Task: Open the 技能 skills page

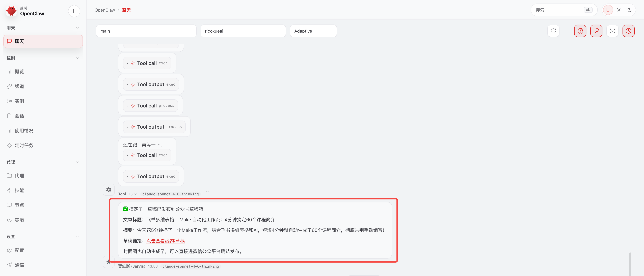Action: 19,190
